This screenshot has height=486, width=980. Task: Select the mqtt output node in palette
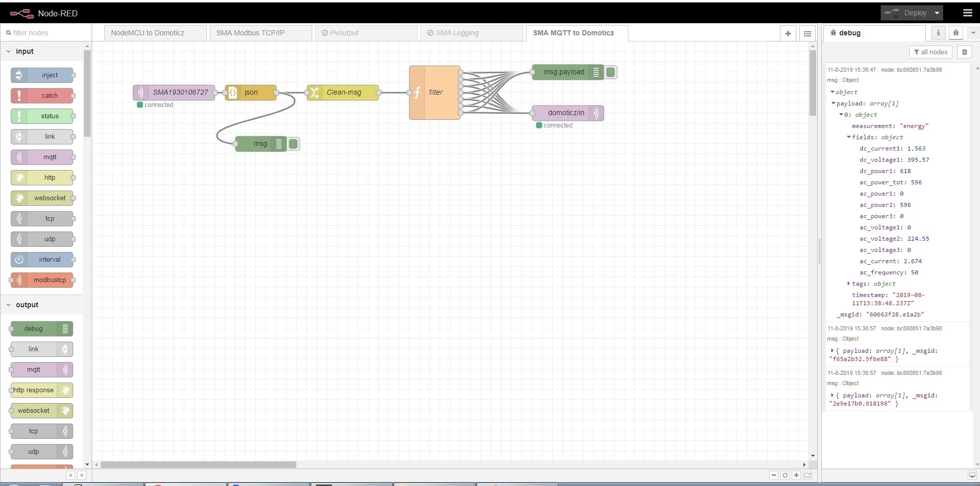click(42, 370)
